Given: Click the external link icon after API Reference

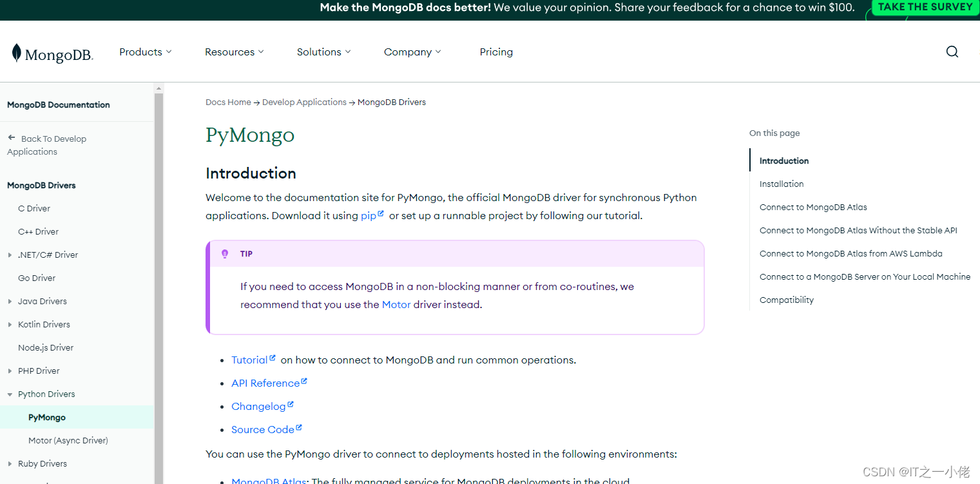Looking at the screenshot, I should [304, 381].
